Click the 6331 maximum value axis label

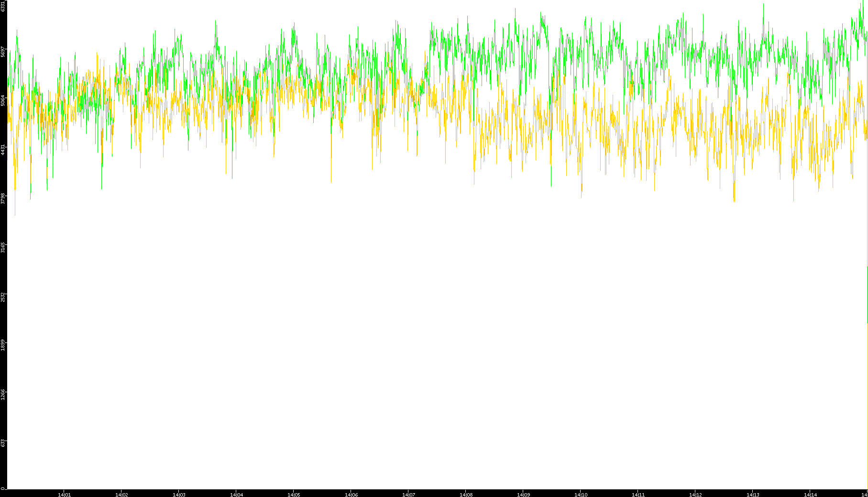pyautogui.click(x=3, y=6)
